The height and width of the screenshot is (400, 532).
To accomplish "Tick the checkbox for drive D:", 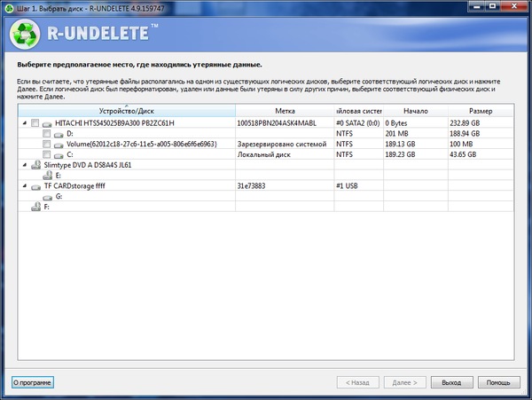I will tap(46, 133).
